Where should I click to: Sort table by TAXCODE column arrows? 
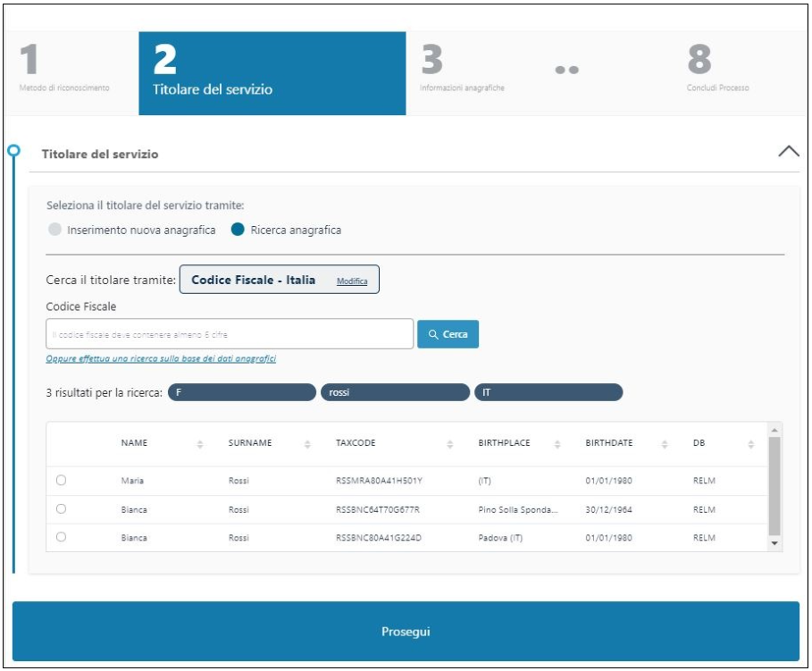pos(448,444)
